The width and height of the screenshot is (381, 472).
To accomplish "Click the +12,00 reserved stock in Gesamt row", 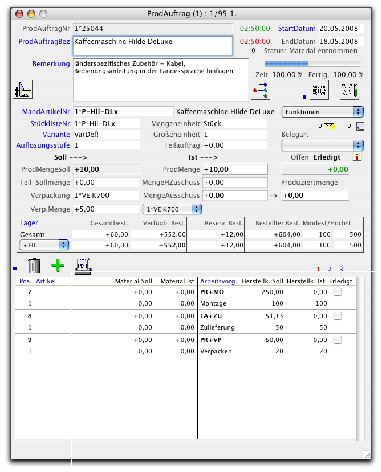I will click(x=232, y=235).
